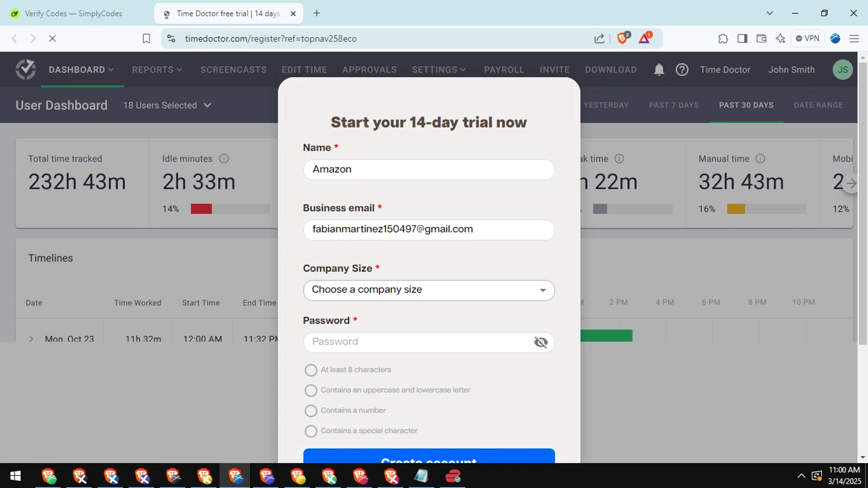Open the help question mark icon
Screen dimensions: 868x488
pos(682,69)
